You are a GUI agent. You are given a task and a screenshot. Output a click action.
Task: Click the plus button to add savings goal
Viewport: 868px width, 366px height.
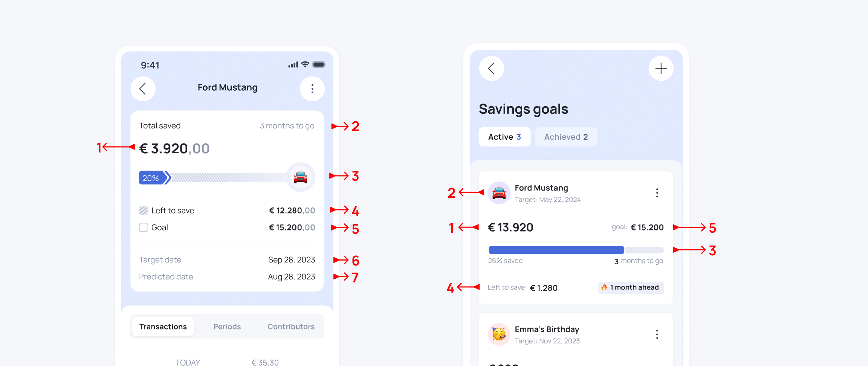[x=661, y=69]
